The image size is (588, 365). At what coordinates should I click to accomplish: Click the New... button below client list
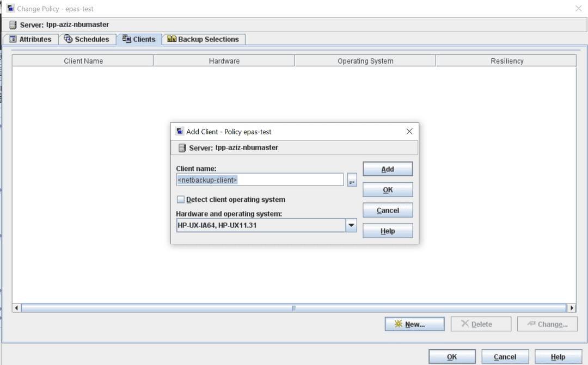click(x=414, y=324)
